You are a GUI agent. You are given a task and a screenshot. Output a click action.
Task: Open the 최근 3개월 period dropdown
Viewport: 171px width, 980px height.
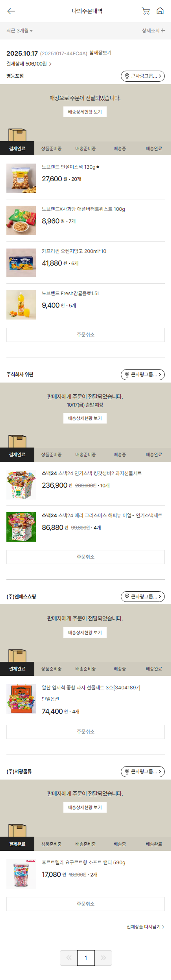tap(19, 30)
